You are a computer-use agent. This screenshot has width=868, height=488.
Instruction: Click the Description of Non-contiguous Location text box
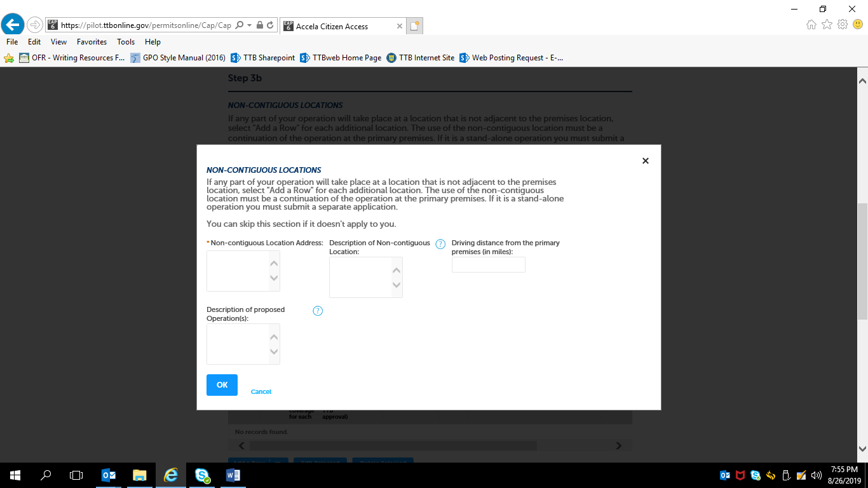(366, 277)
